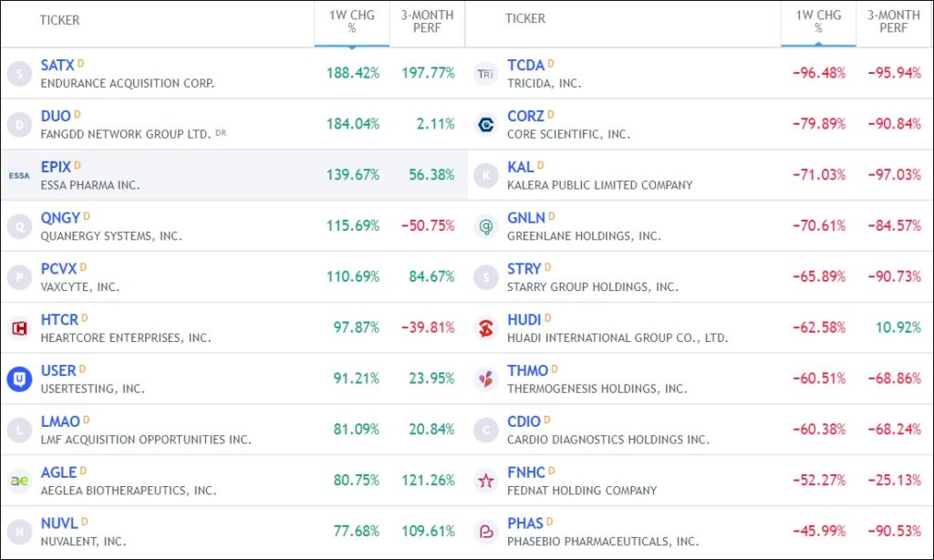Image resolution: width=934 pixels, height=560 pixels.
Task: Click the Vaxcyte, Inc. company name
Action: 80,287
